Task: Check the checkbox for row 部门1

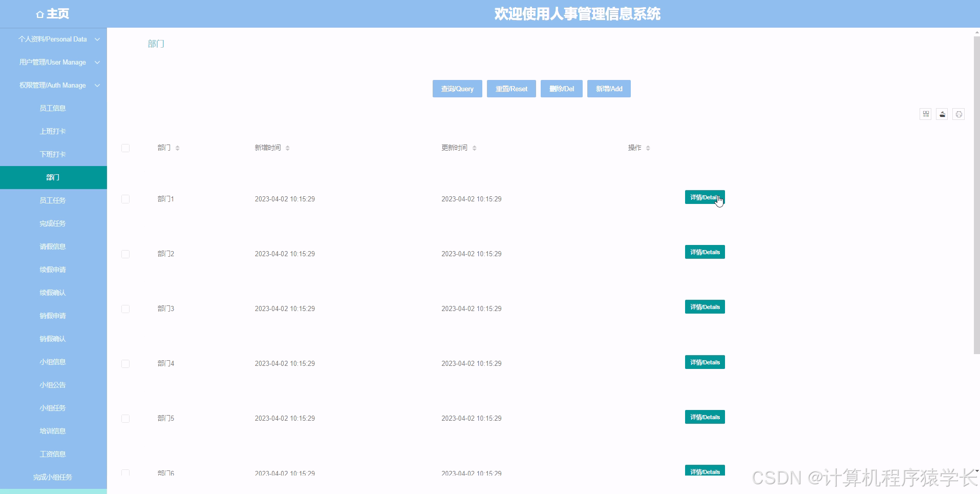Action: click(x=125, y=199)
